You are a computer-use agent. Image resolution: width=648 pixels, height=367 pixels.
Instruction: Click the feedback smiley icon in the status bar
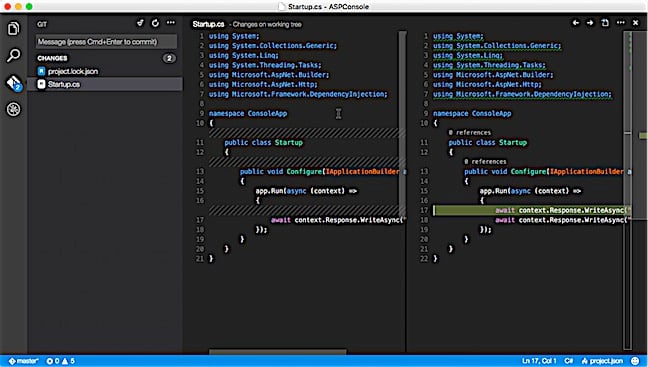[635, 361]
